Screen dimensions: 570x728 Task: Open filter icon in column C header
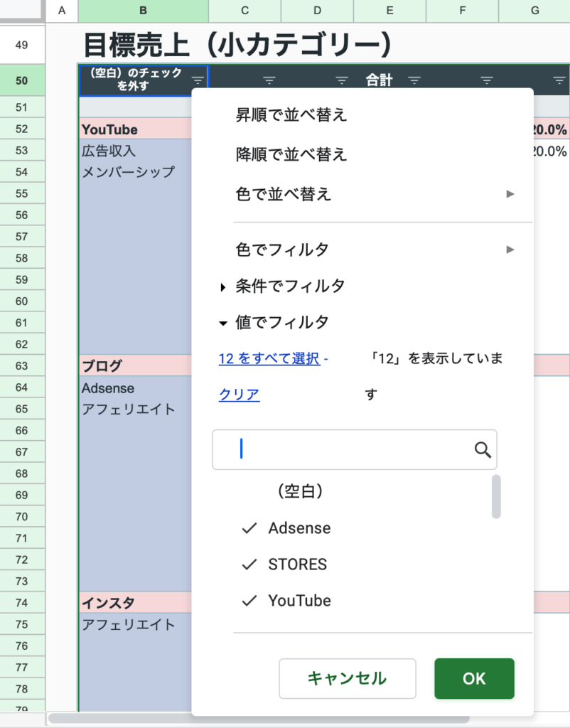(269, 80)
